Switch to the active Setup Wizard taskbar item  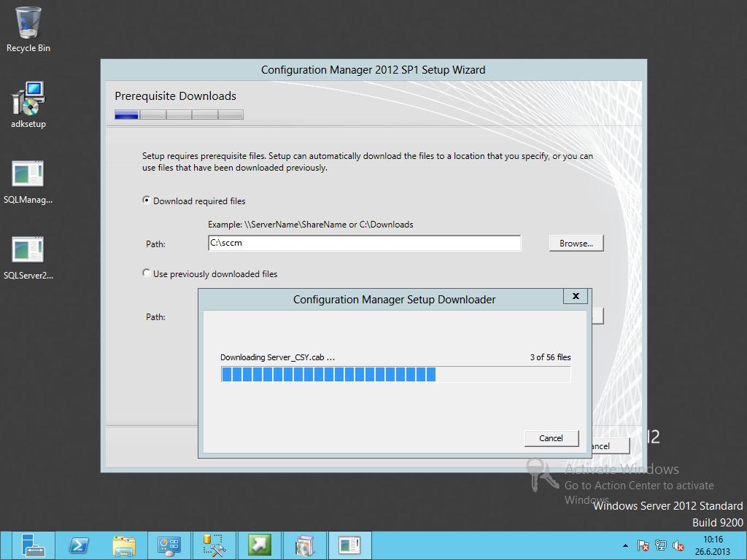[349, 545]
